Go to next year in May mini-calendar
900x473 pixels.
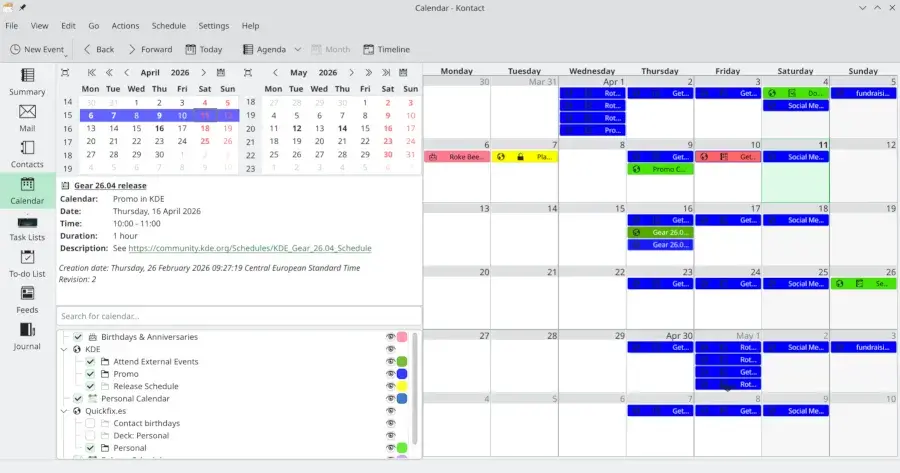[386, 72]
